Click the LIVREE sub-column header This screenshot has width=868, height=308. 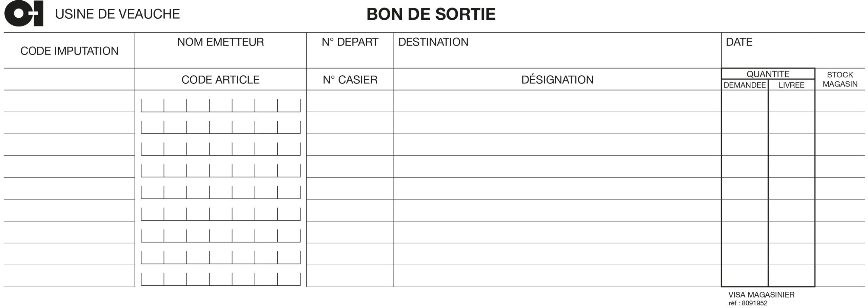(791, 85)
